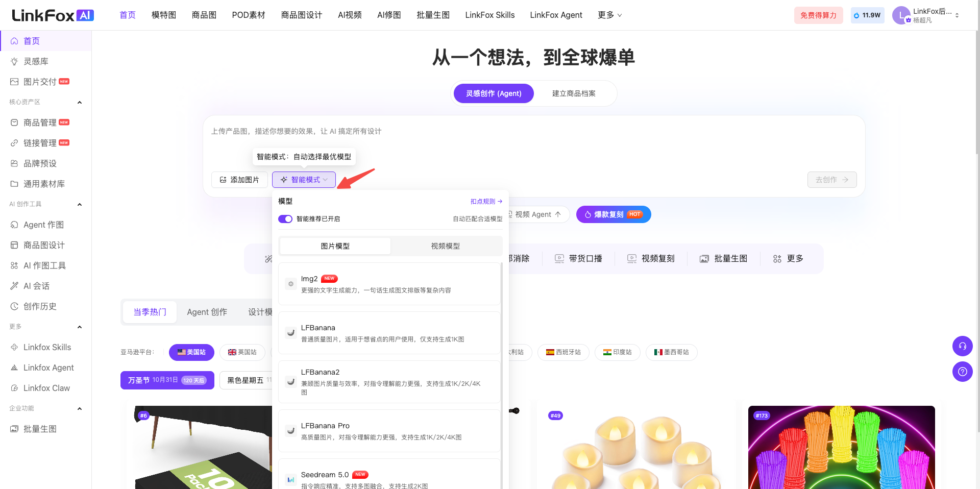Screen dimensions: 980x489
Task: Click the 爆款复刻 HOT button
Action: click(x=614, y=214)
